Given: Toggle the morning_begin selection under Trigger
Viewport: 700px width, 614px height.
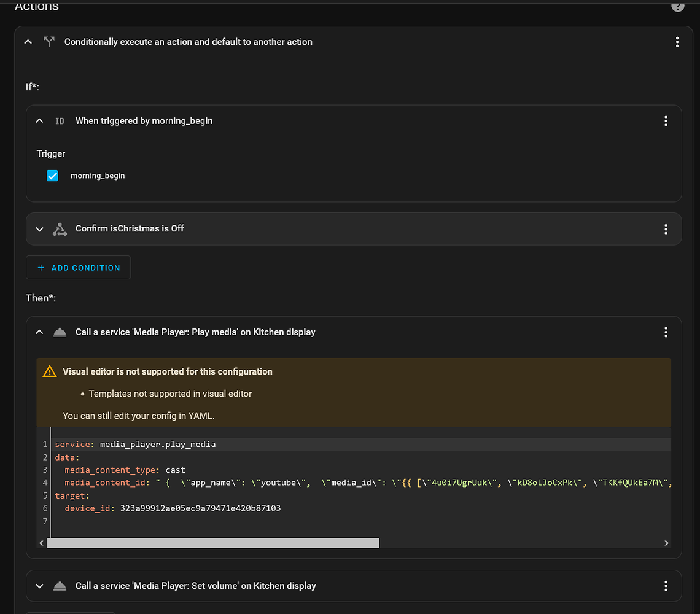Looking at the screenshot, I should (52, 176).
